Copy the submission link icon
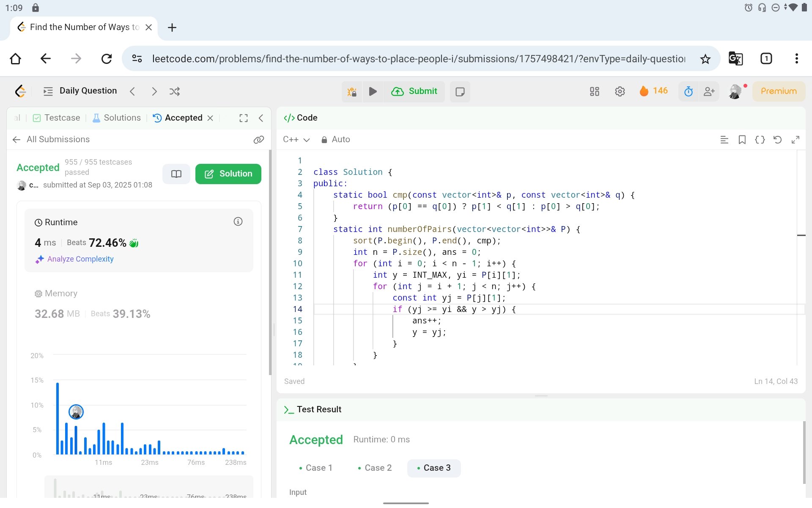Screen dimensions: 812x508 [x=258, y=140]
